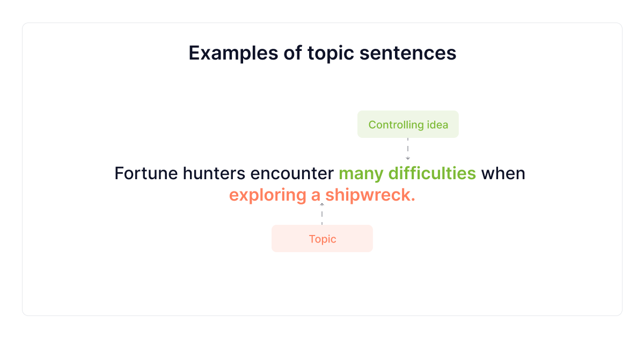The height and width of the screenshot is (338, 644).
Task: Click dashed line beneath "Controlling idea" label
Action: [408, 146]
